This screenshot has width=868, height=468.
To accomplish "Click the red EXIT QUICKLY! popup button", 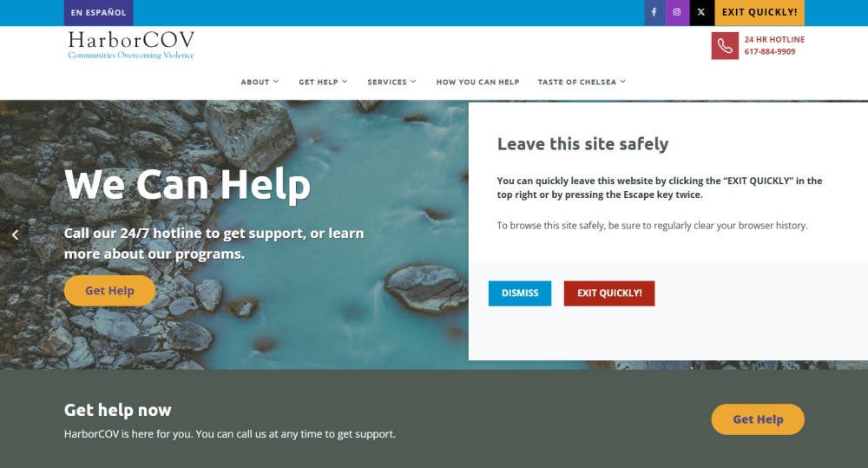I will tap(609, 293).
